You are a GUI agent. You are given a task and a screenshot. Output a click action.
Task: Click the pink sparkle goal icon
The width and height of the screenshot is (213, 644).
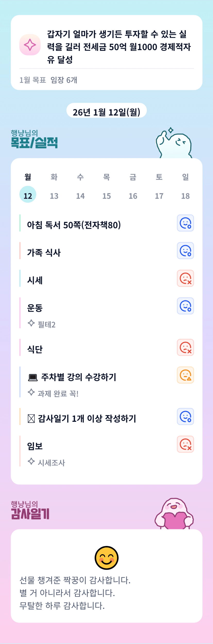[x=30, y=45]
